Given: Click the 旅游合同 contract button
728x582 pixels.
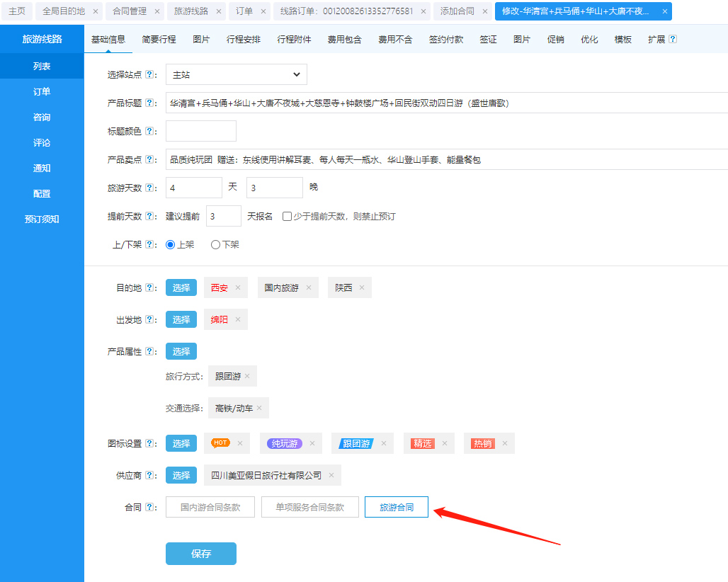Looking at the screenshot, I should point(396,507).
